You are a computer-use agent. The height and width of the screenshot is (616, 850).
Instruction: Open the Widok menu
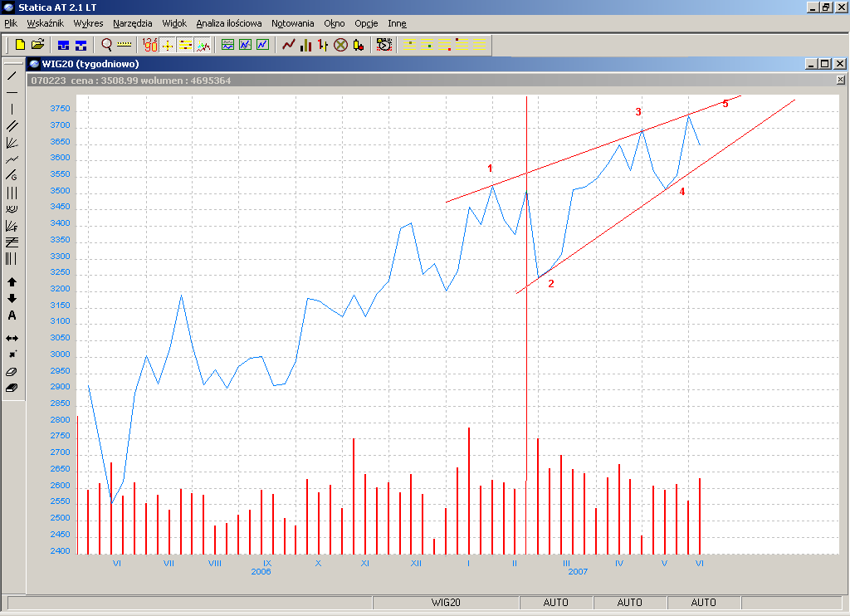[174, 23]
